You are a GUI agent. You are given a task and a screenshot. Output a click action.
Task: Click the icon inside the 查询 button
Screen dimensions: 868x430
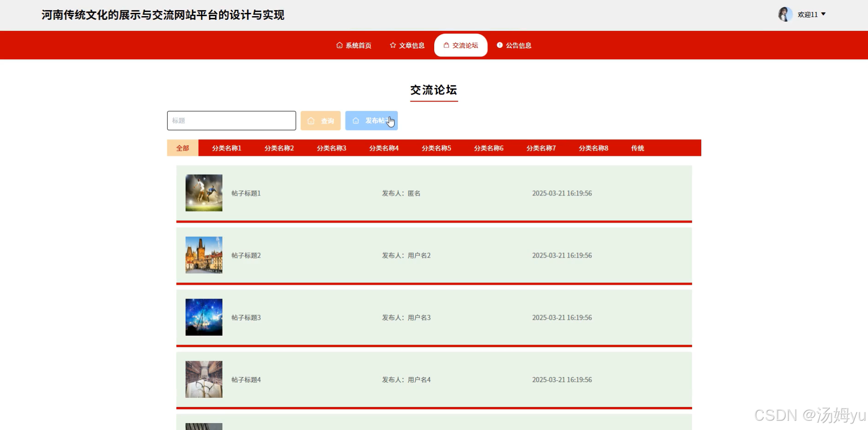(x=311, y=121)
